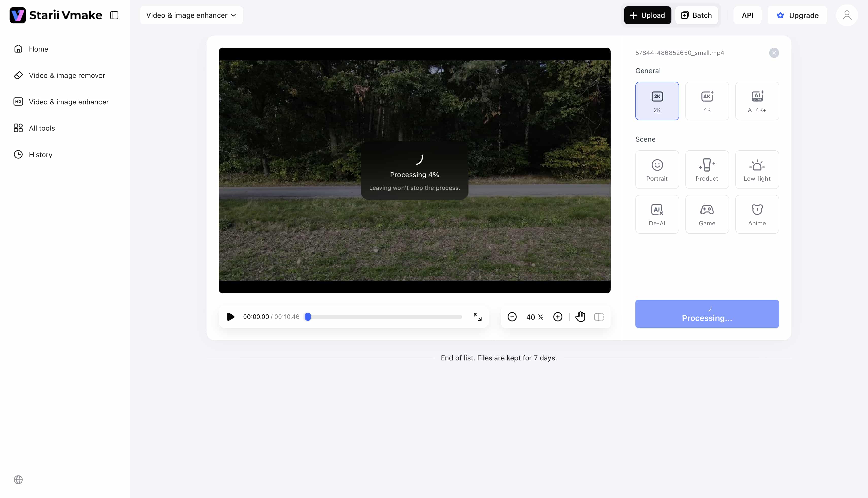Choose the De-AI scene mode
This screenshot has height=498, width=868.
[657, 214]
